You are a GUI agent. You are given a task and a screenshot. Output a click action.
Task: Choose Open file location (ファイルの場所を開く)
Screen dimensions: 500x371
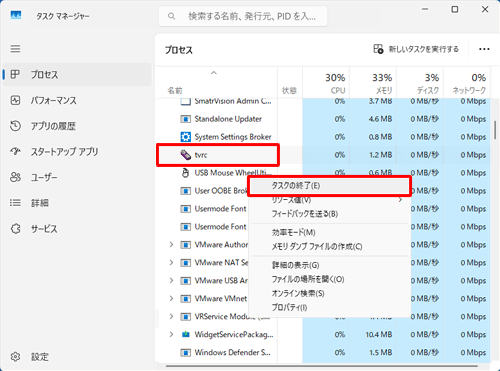coord(330,279)
